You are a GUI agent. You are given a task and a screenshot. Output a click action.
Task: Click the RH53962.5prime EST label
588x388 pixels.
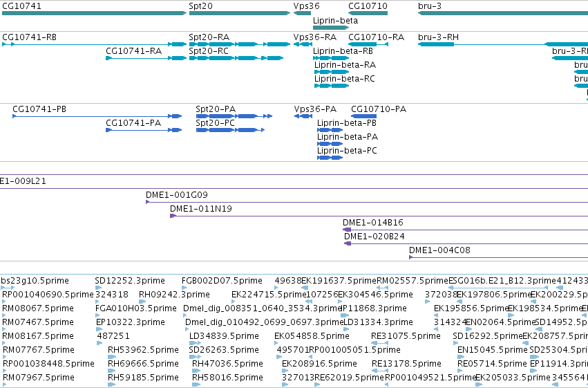143,350
